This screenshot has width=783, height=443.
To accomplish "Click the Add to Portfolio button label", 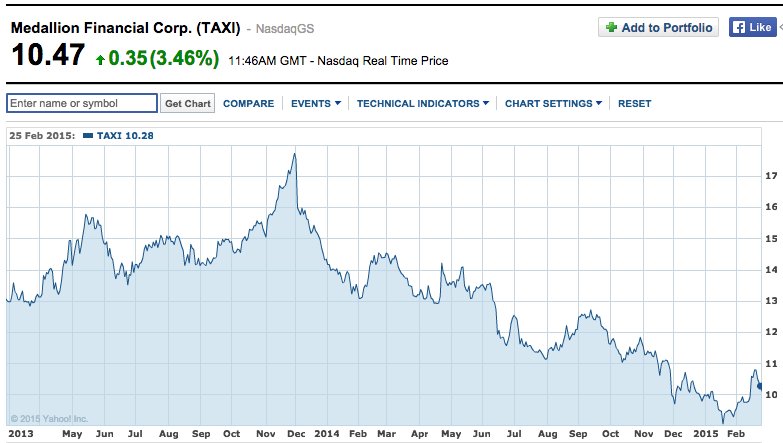I will click(x=667, y=27).
